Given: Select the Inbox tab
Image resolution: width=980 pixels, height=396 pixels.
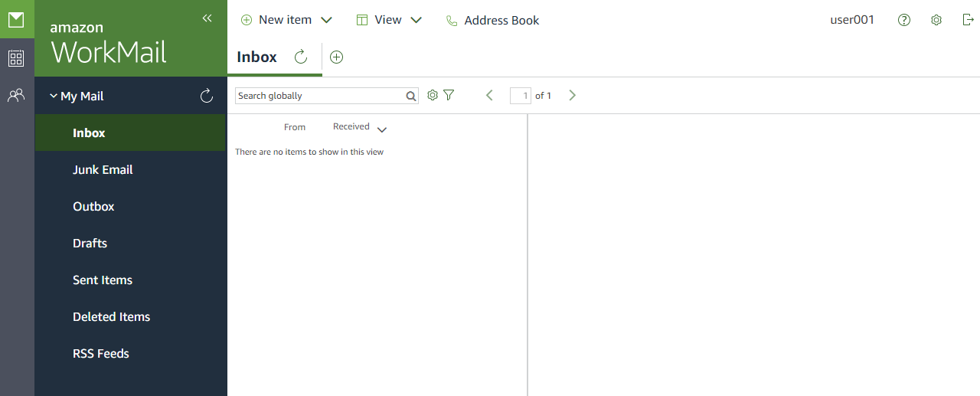Looking at the screenshot, I should point(257,57).
